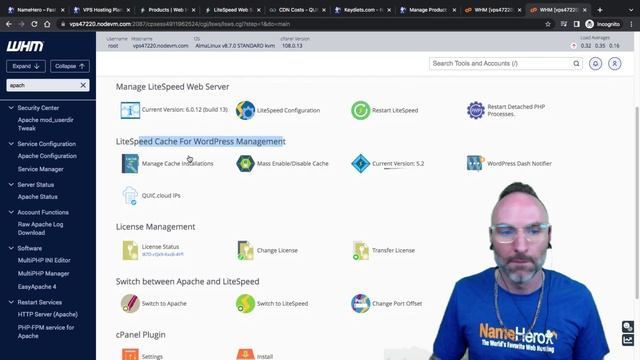Open MultiPHP INI Editor
The height and width of the screenshot is (360, 640).
(44, 260)
